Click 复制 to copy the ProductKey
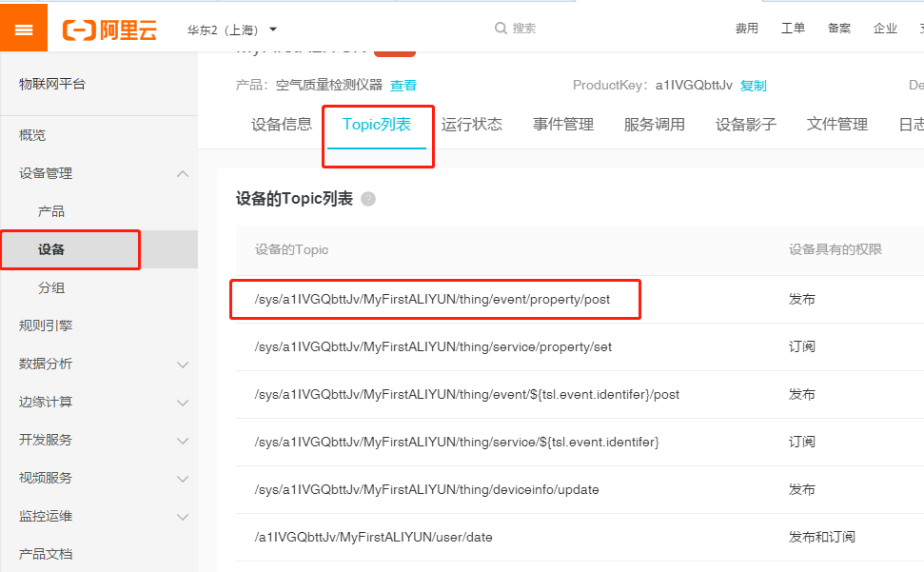Screen dimensions: 924x572 [753, 86]
